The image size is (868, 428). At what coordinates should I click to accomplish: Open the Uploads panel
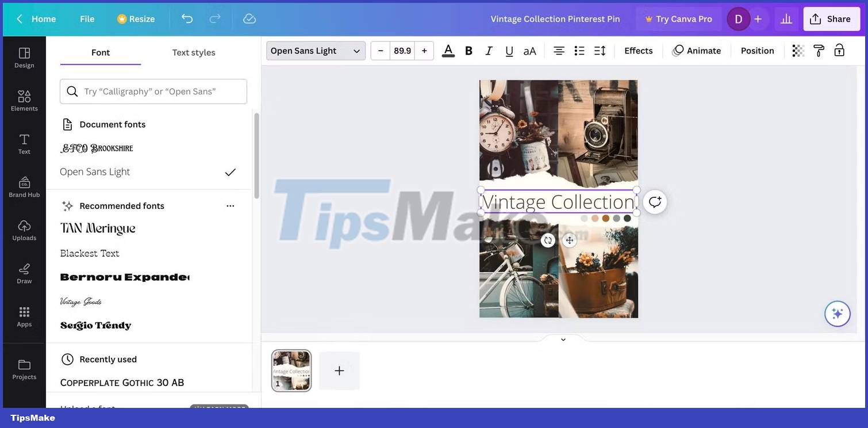(x=24, y=228)
